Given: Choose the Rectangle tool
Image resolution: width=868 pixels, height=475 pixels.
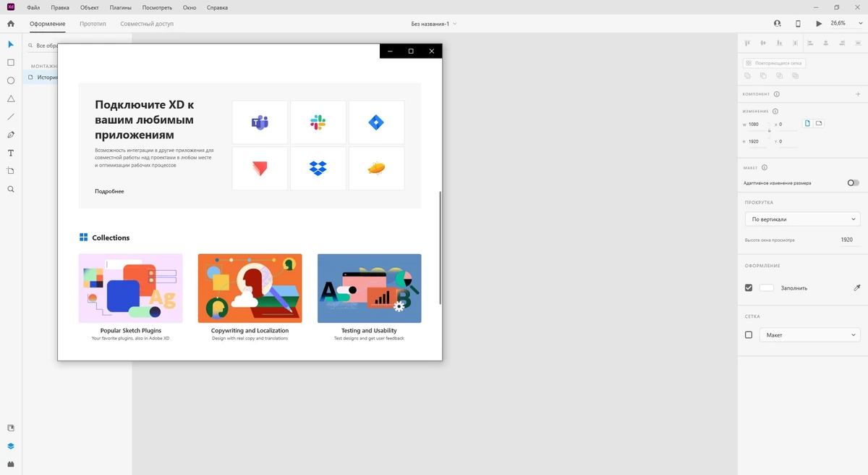Looking at the screenshot, I should pyautogui.click(x=11, y=63).
